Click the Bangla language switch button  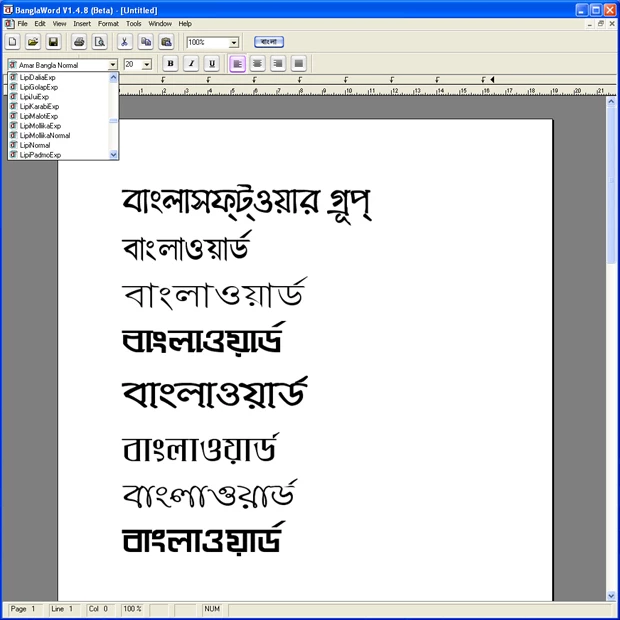pos(269,42)
